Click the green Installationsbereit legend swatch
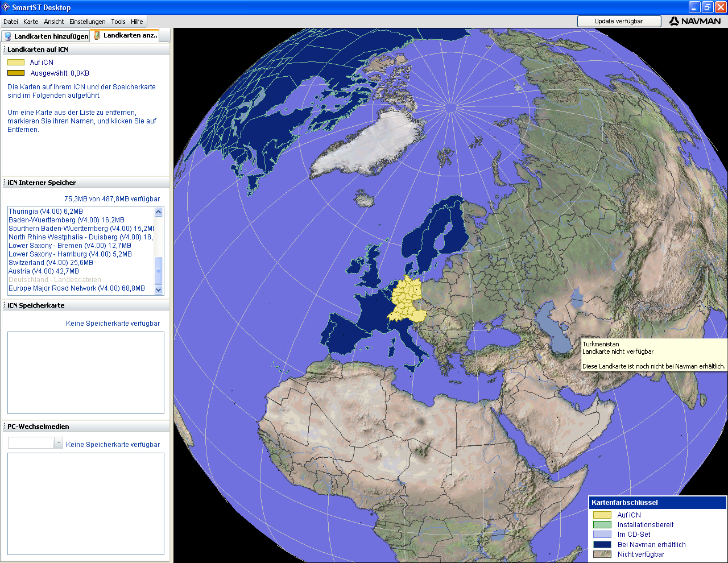This screenshot has height=563, width=728. (x=602, y=525)
